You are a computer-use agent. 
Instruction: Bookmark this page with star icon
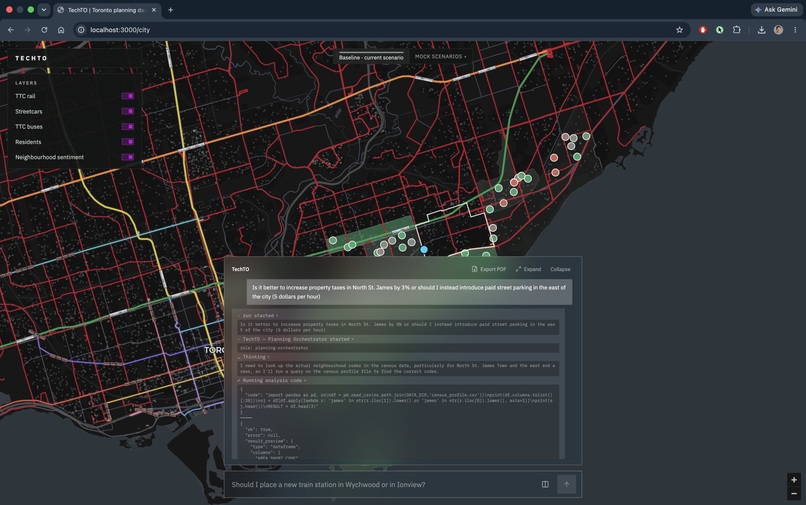680,30
